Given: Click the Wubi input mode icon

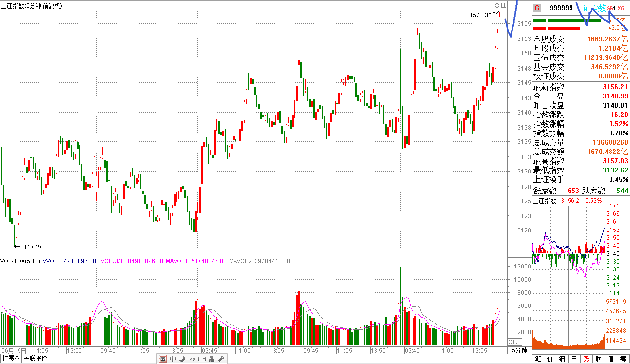Looking at the screenshot, I should tap(163, 359).
